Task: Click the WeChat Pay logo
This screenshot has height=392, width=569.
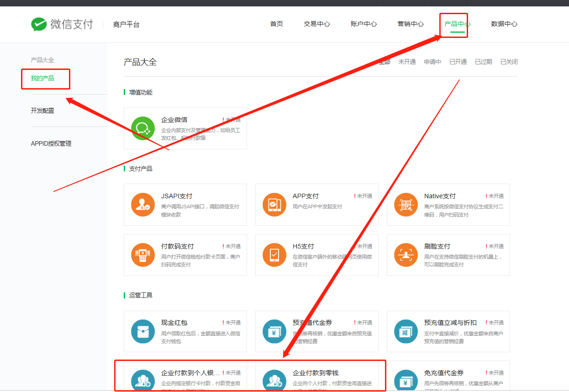Action: click(62, 24)
